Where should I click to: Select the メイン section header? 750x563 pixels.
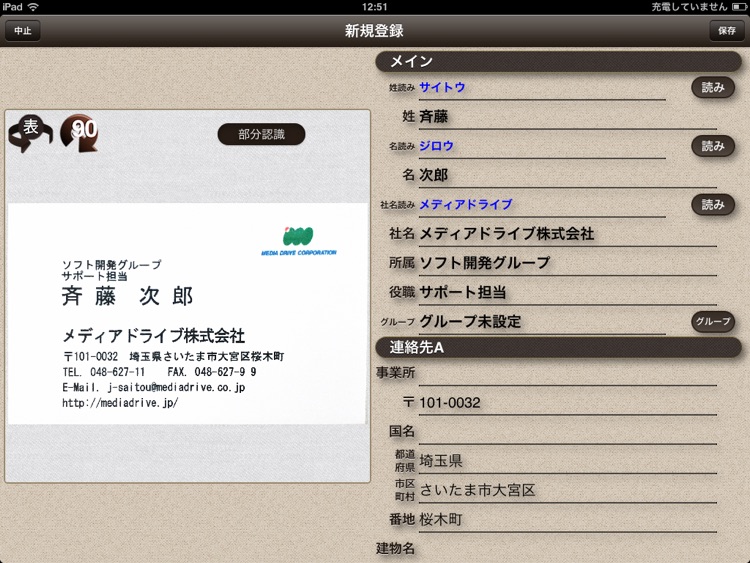558,61
